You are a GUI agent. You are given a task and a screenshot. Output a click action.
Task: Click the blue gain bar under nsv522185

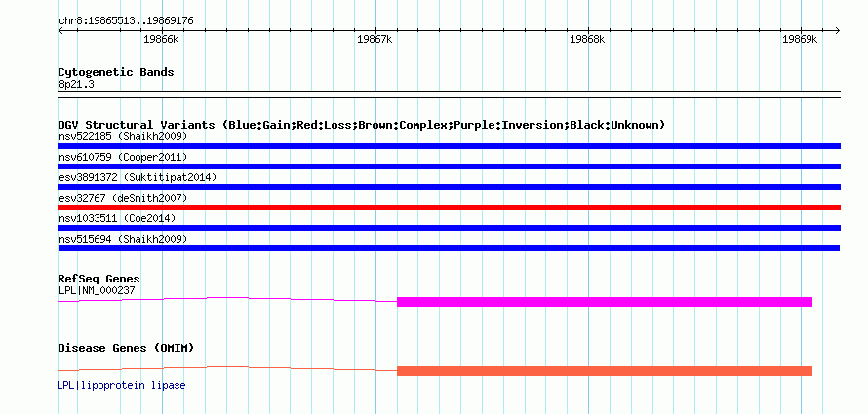[450, 146]
